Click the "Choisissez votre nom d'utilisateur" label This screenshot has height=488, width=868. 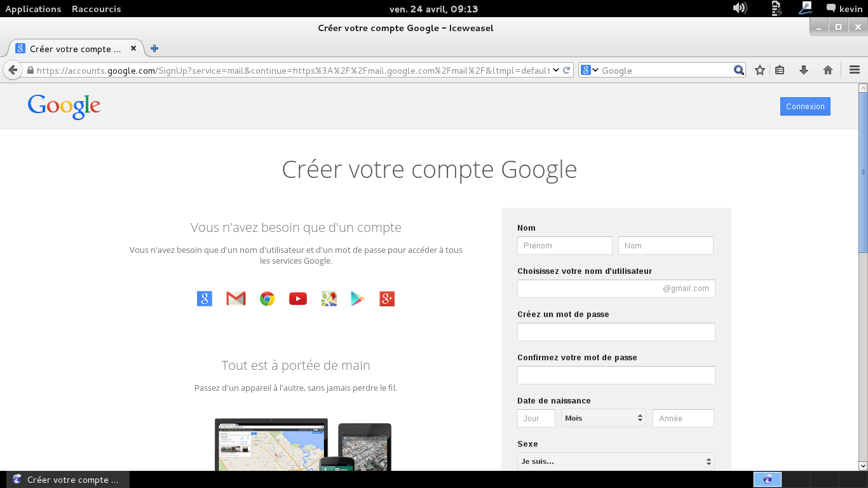[585, 271]
